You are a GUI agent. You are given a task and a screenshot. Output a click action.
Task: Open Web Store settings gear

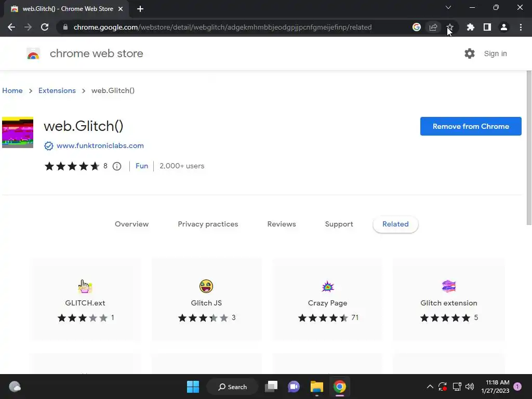(470, 54)
